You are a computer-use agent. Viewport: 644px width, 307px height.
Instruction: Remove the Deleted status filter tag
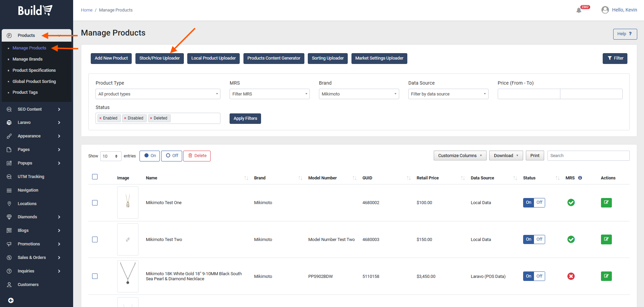(151, 118)
